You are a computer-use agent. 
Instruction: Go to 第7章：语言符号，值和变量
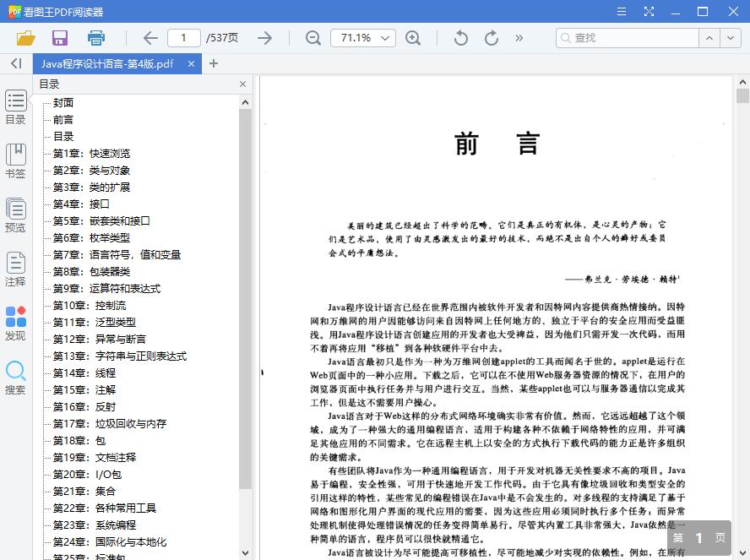click(117, 255)
